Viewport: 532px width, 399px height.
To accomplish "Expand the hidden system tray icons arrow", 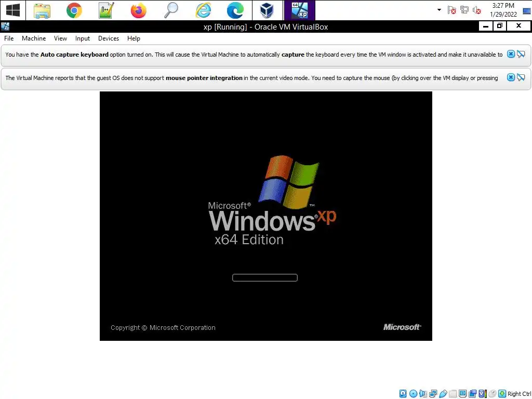I will [439, 10].
